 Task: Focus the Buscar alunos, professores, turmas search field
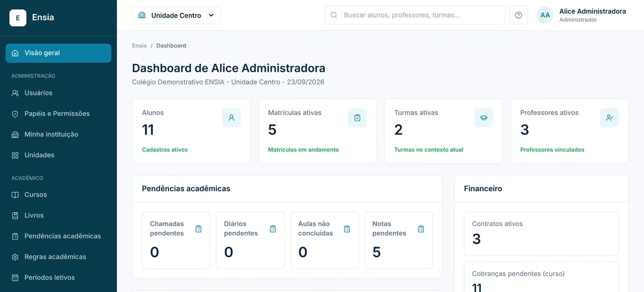coord(414,15)
